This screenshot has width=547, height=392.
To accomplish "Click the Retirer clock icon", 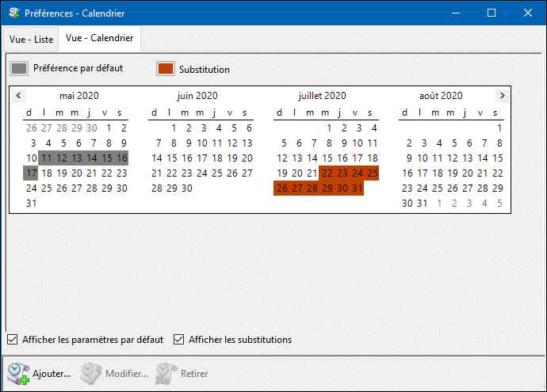I will point(165,373).
